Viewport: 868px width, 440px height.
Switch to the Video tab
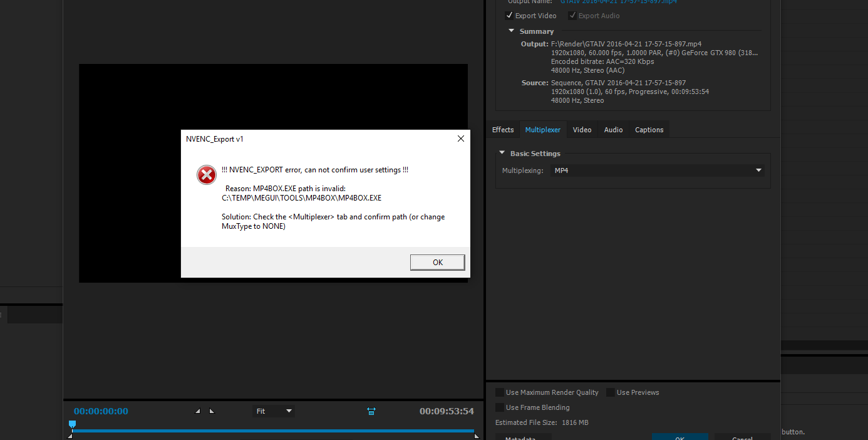point(582,130)
